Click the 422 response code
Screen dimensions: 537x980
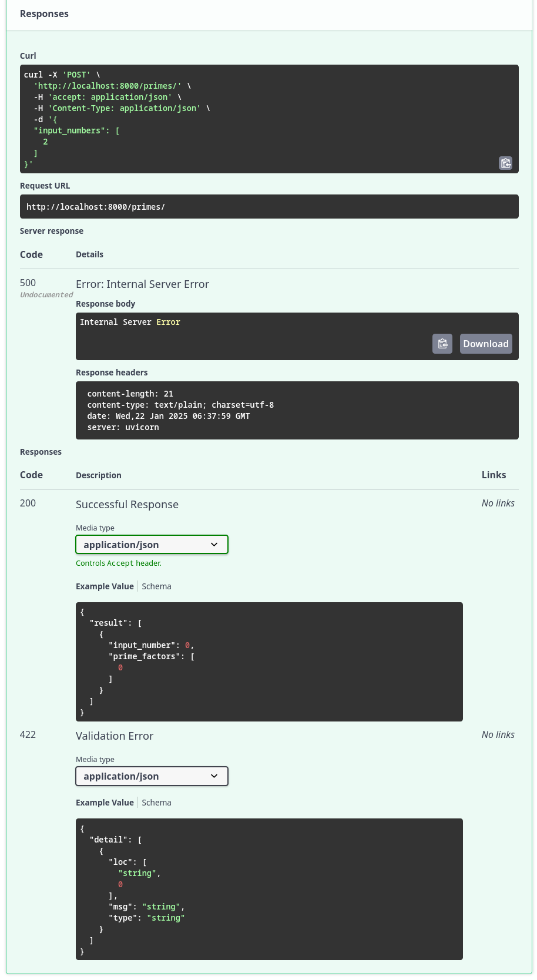pos(28,735)
